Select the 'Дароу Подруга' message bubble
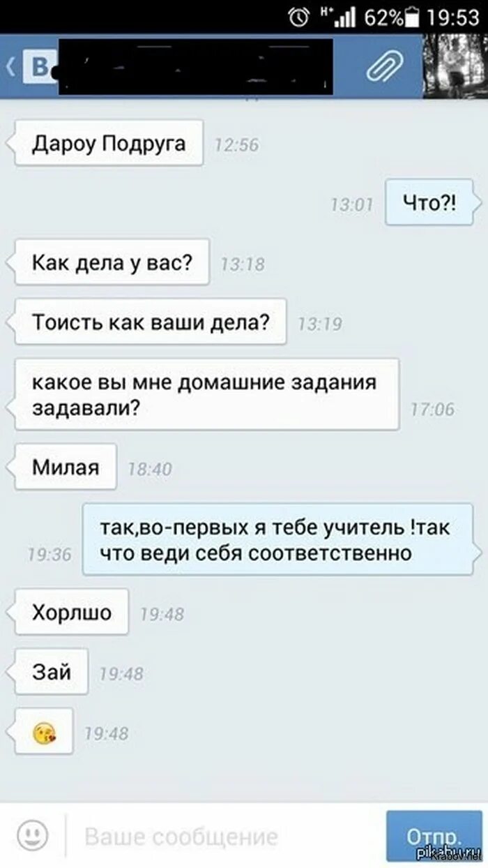Screen dimensions: 488x868 (x=108, y=143)
